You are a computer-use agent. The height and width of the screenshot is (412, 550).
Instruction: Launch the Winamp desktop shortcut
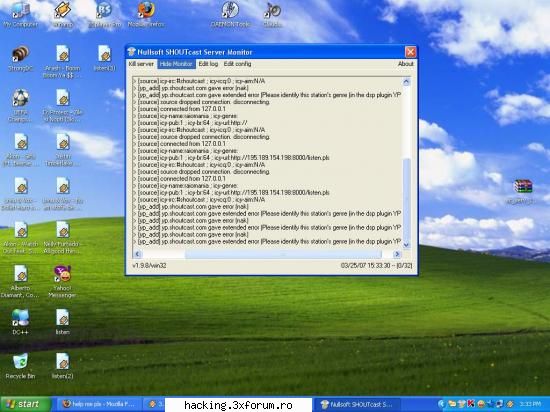click(63, 14)
